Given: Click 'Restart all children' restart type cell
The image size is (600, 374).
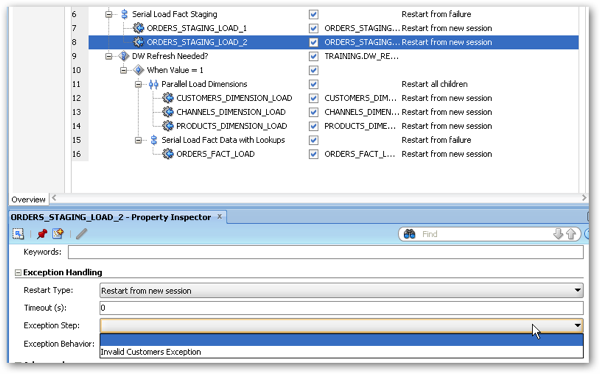Looking at the screenshot, I should coord(434,84).
